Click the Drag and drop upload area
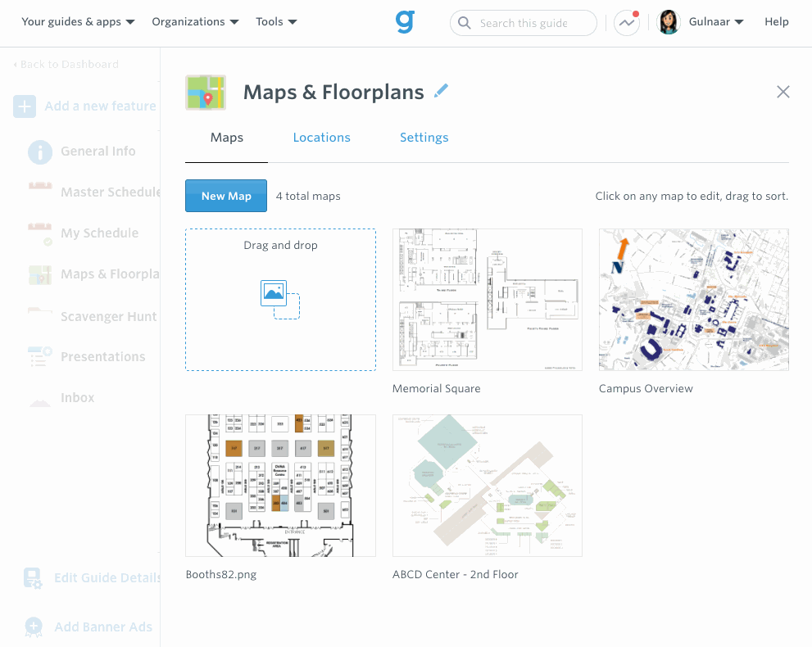This screenshot has height=647, width=812. click(281, 300)
